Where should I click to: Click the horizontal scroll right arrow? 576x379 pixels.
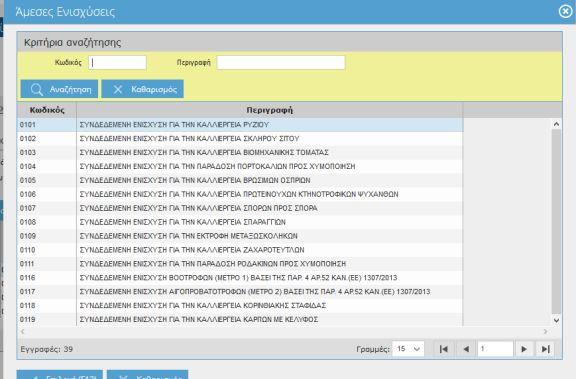(546, 331)
